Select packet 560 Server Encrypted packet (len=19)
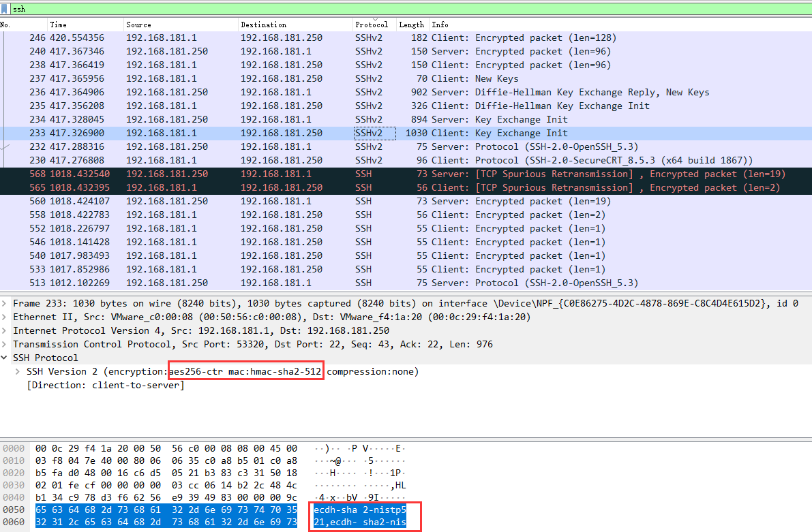Screen dimensions: 812x532 (x=406, y=202)
